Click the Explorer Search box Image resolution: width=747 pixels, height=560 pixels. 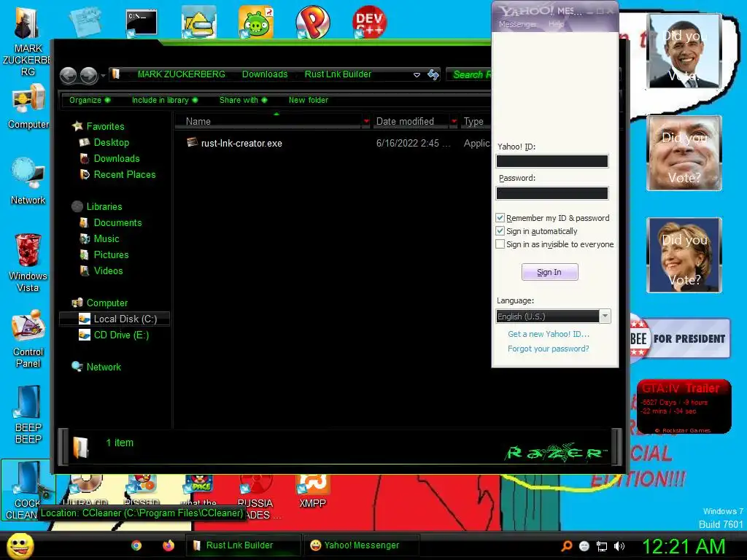pyautogui.click(x=469, y=74)
